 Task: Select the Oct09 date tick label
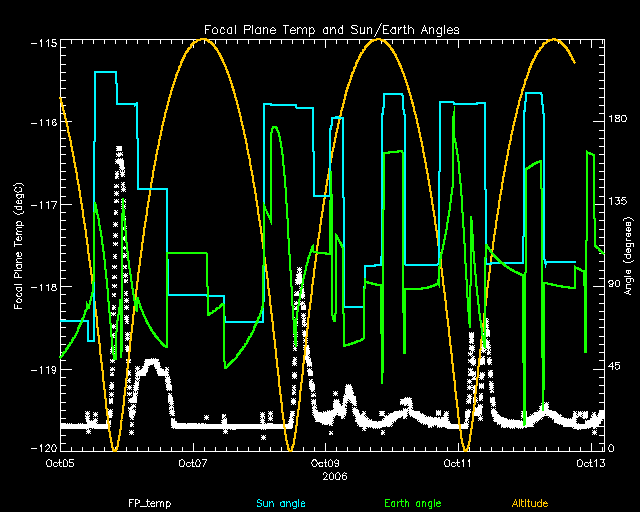(324, 464)
